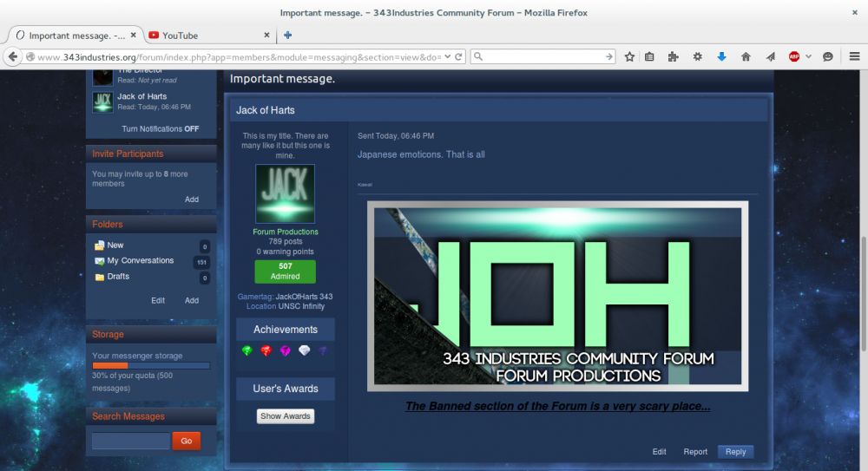Expand the URL bar history dropdown
The height and width of the screenshot is (471, 868).
point(447,57)
